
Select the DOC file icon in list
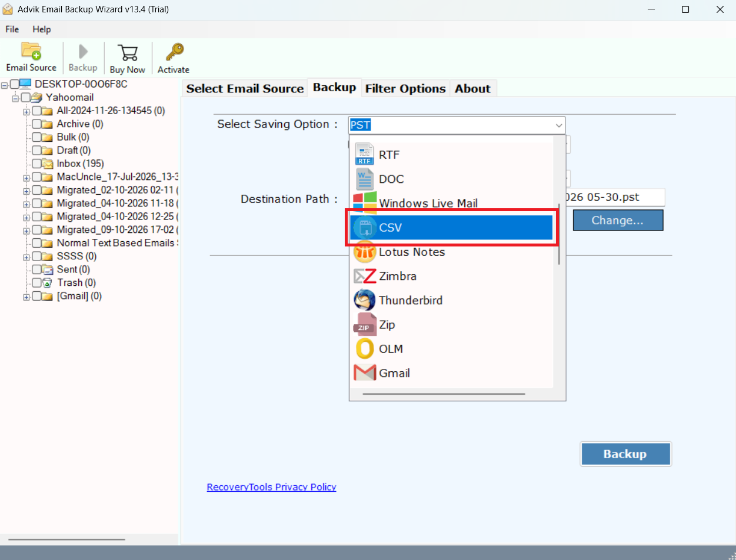click(365, 179)
